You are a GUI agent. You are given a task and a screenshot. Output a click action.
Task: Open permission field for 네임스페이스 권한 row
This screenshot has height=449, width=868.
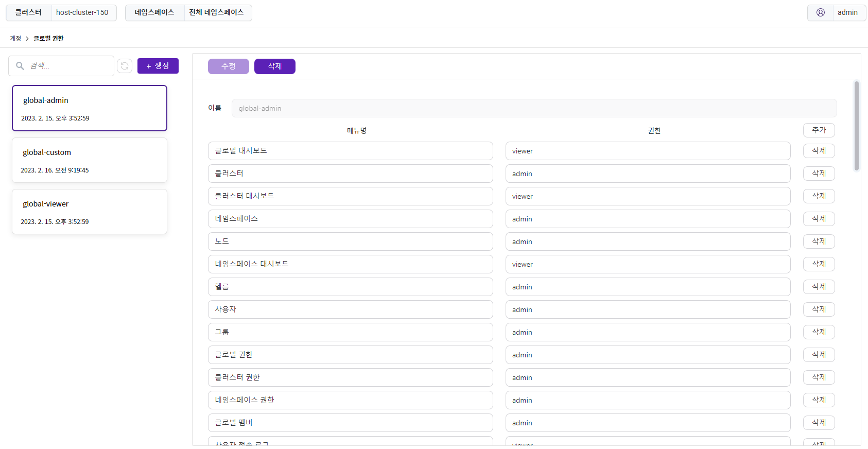tap(648, 400)
